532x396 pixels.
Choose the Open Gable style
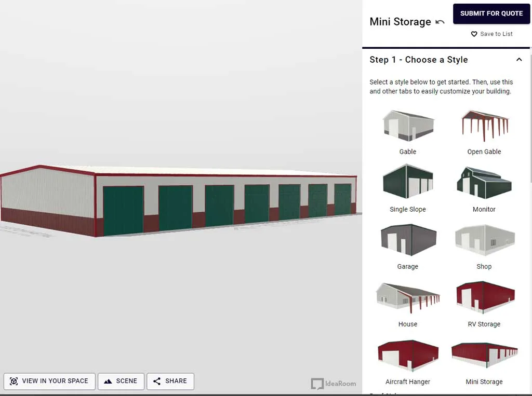(484, 125)
